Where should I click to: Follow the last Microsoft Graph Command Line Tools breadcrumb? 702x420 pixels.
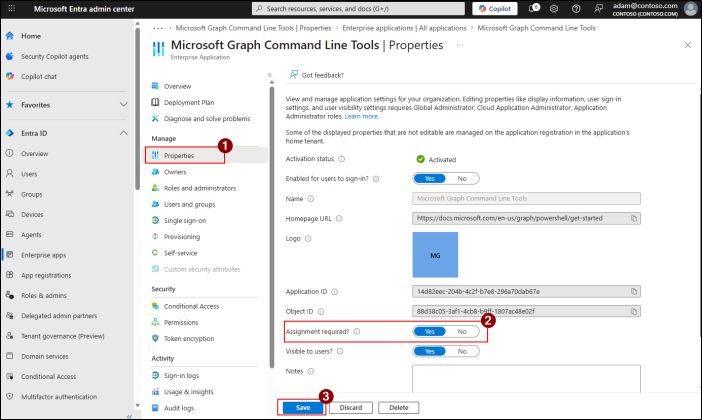[x=536, y=28]
